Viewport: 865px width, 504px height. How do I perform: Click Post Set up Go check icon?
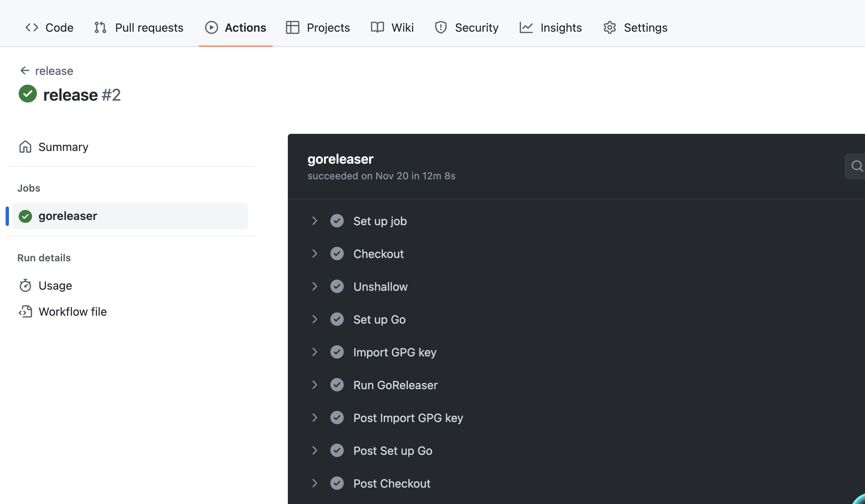pyautogui.click(x=337, y=450)
